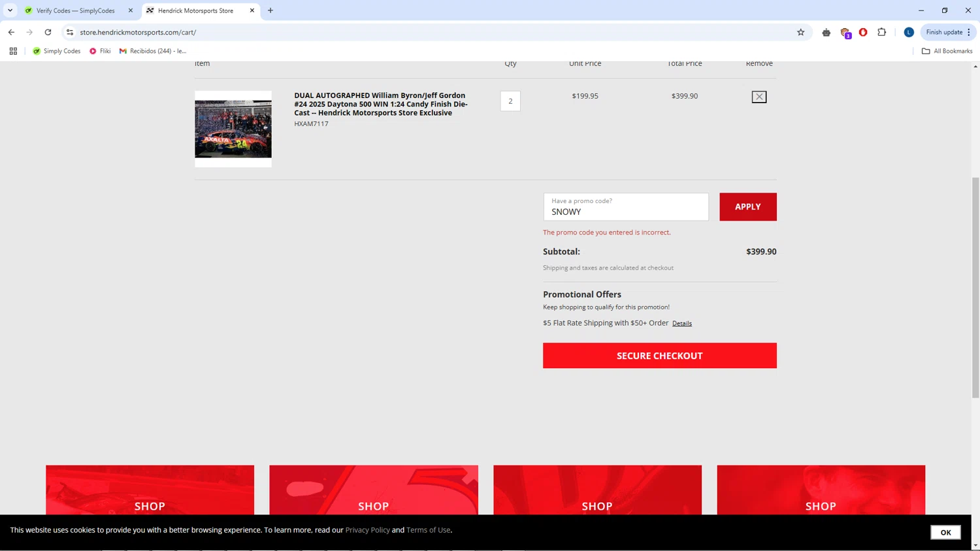Reload the Hendrick Motorsports cart page
Viewport: 980px width, 551px height.
coord(48,32)
